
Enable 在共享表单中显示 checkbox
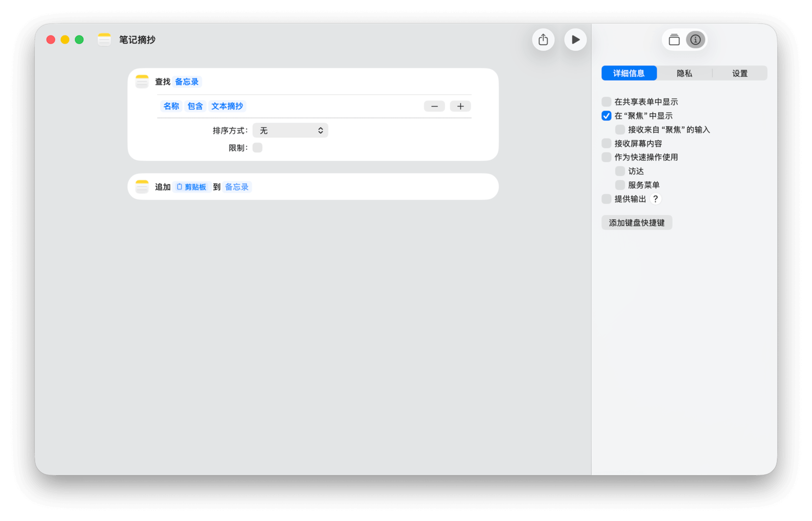[x=606, y=102]
